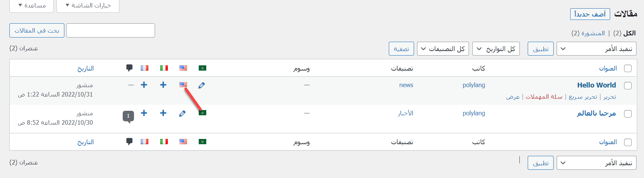The image size is (644, 178).
Task: Open the comment bubble showing 1 comment
Action: pyautogui.click(x=128, y=116)
